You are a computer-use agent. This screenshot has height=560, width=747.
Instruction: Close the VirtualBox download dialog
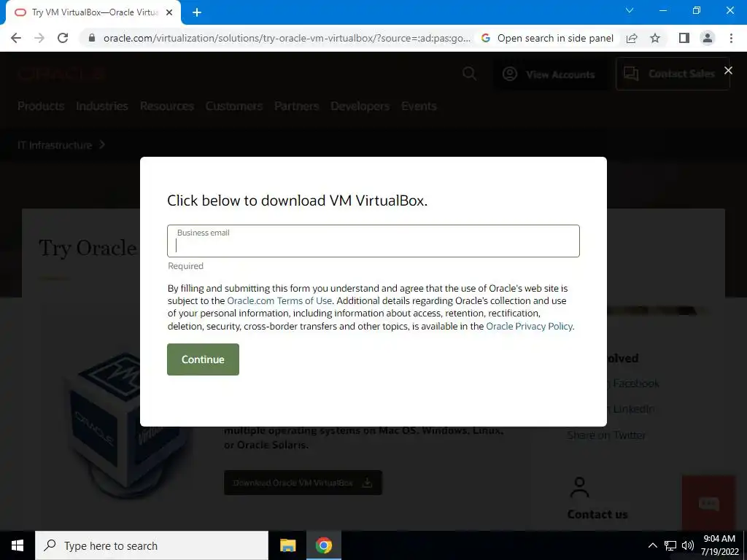tap(728, 71)
